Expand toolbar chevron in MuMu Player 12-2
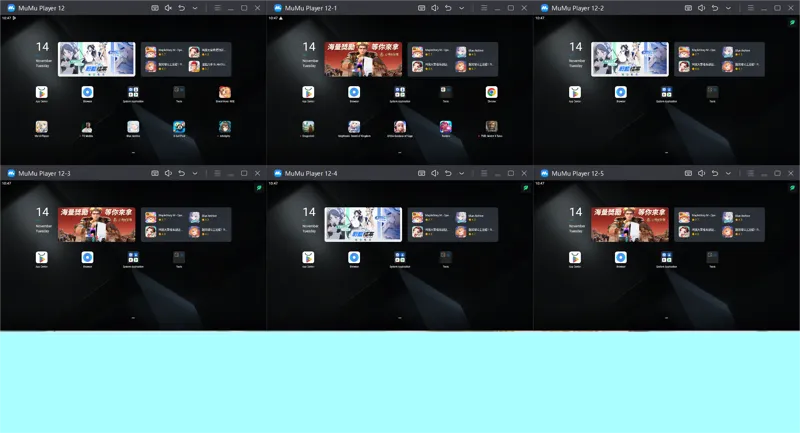This screenshot has height=433, width=800. click(x=729, y=8)
